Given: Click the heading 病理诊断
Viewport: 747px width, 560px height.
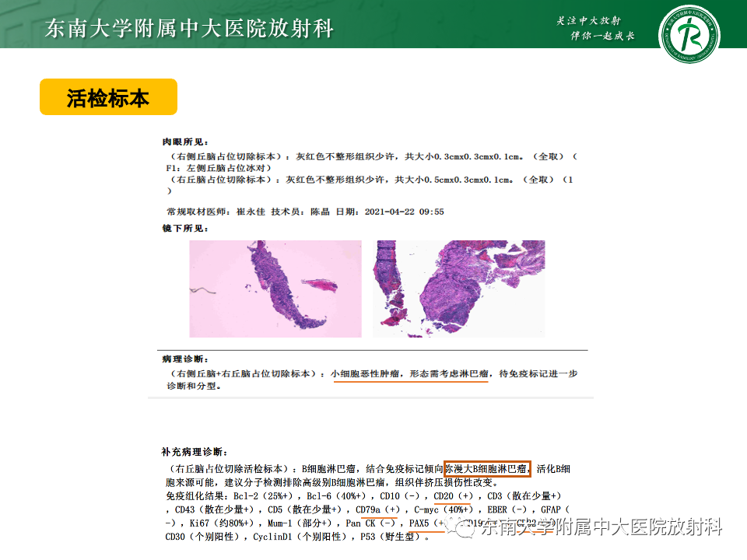Looking at the screenshot, I should 185,359.
